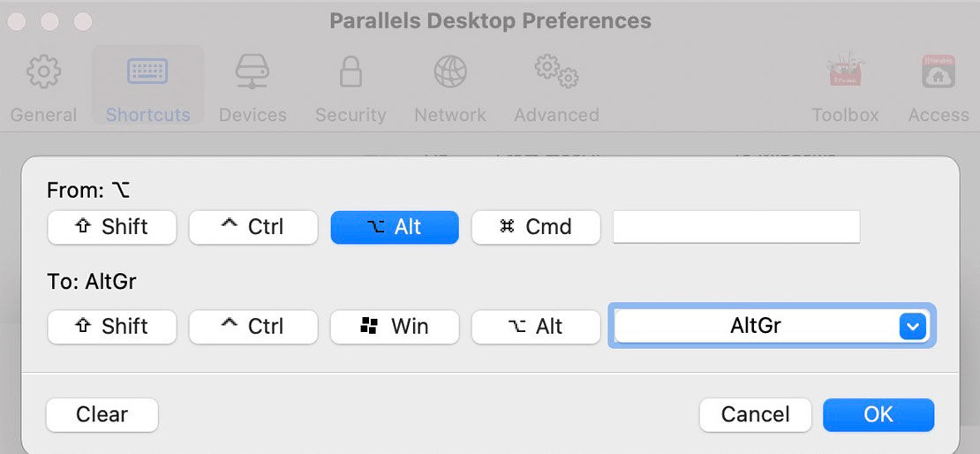Click the empty From key input field
980x454 pixels.
pyautogui.click(x=736, y=227)
